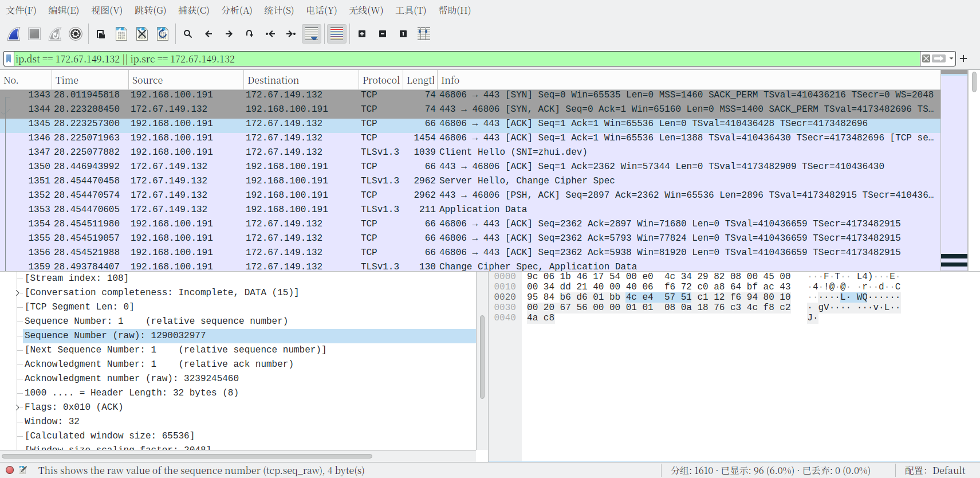This screenshot has height=478, width=980.
Task: Open the 分析(A) menu
Action: pos(237,10)
